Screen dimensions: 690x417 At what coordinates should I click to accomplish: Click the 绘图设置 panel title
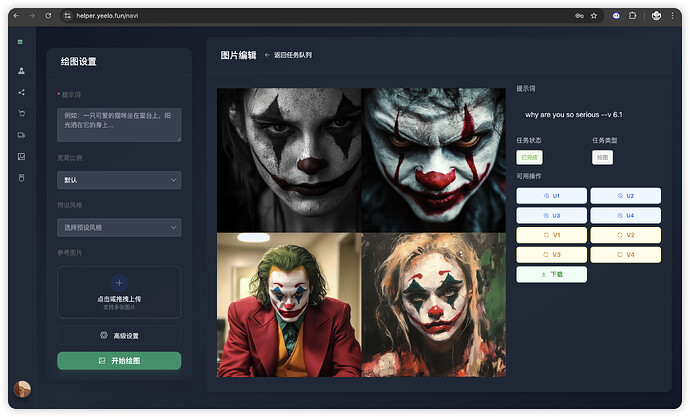click(x=78, y=62)
